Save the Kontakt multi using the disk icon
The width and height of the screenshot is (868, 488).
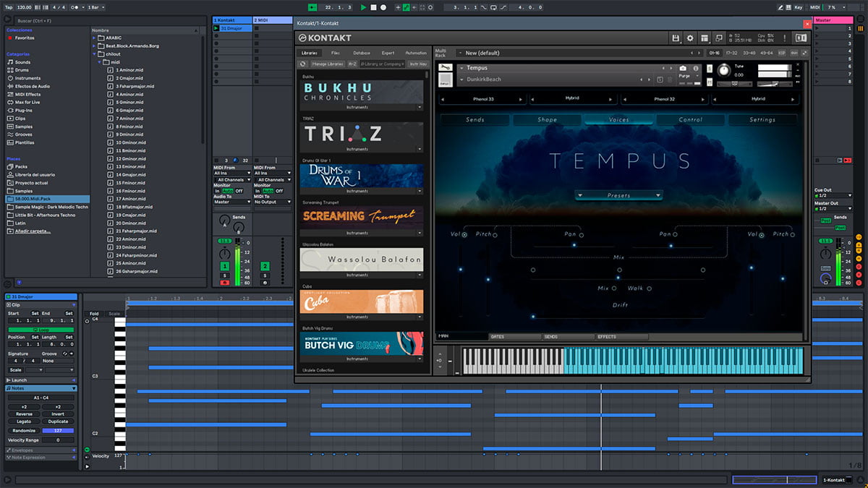pos(676,38)
